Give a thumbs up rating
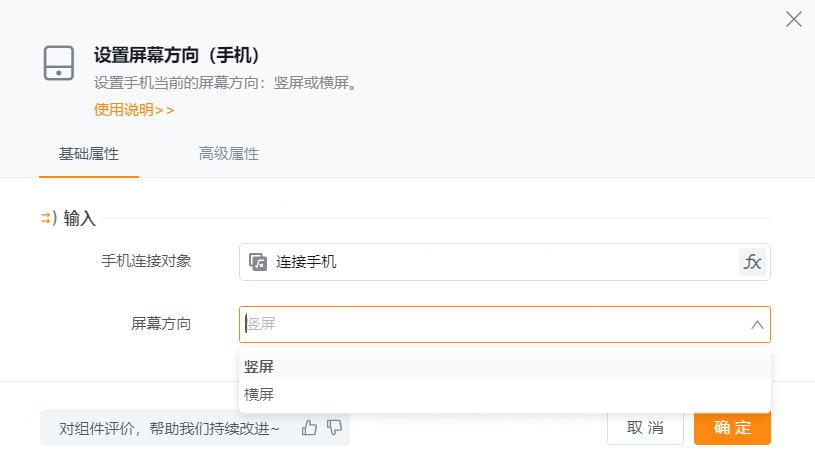 (309, 427)
